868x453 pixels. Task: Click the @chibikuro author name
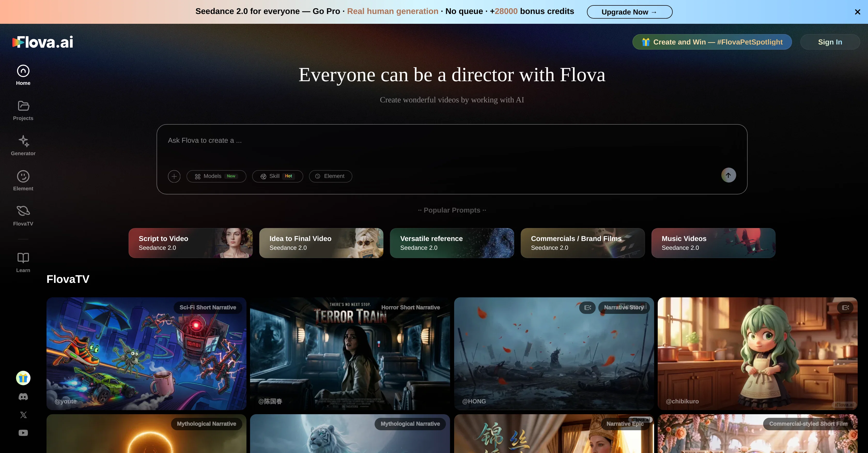point(682,401)
